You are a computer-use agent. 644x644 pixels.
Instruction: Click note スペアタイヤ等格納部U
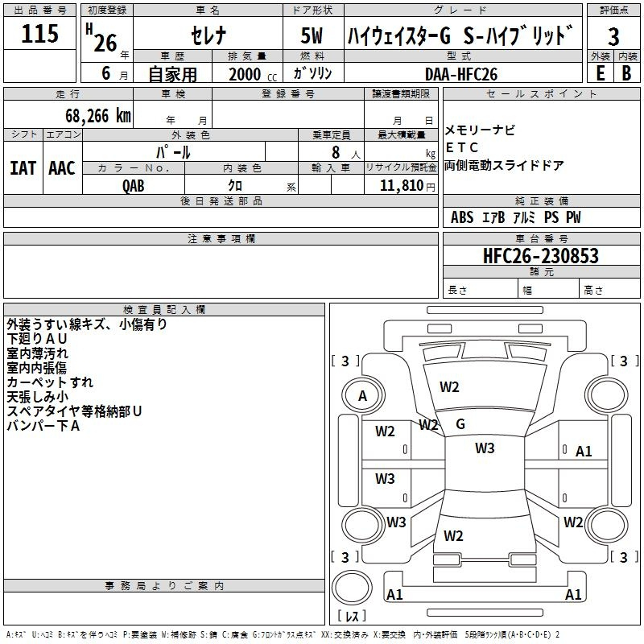74,411
